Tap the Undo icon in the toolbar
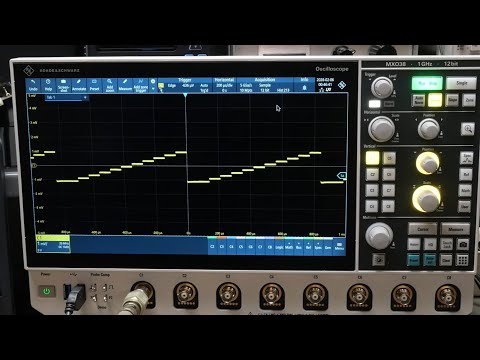The height and width of the screenshot is (360, 480). tap(33, 85)
